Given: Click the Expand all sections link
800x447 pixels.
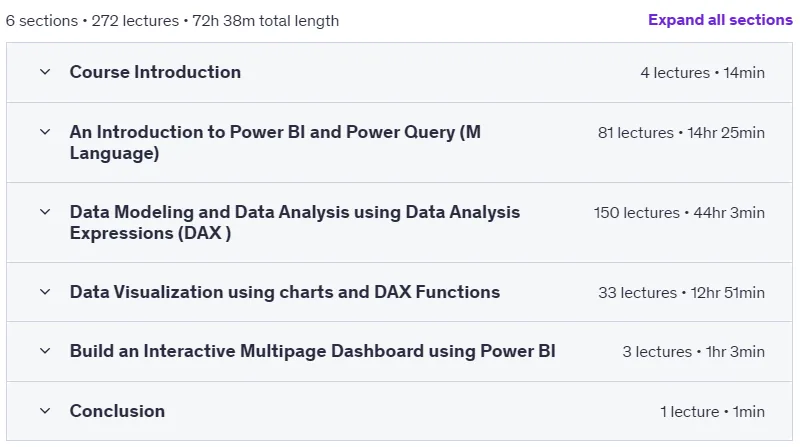Looking at the screenshot, I should pos(720,20).
